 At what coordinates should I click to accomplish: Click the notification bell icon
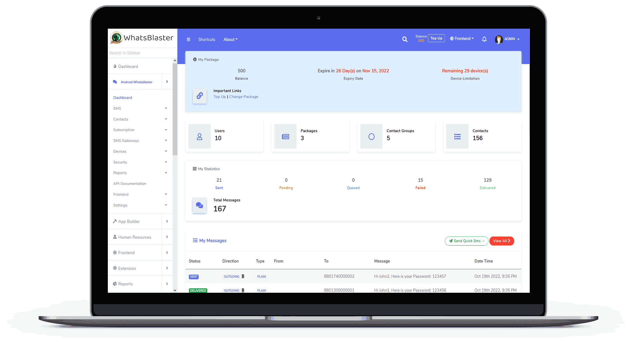pos(484,39)
